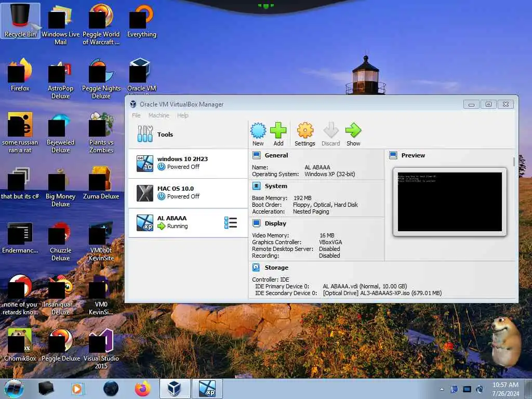Screen dimensions: 532x399
Task: Select the AL ABAAA running machine
Action: coord(188,222)
